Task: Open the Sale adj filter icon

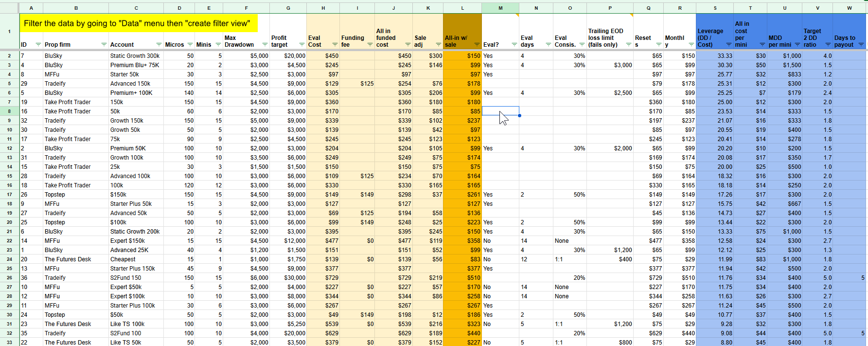Action: tap(438, 44)
